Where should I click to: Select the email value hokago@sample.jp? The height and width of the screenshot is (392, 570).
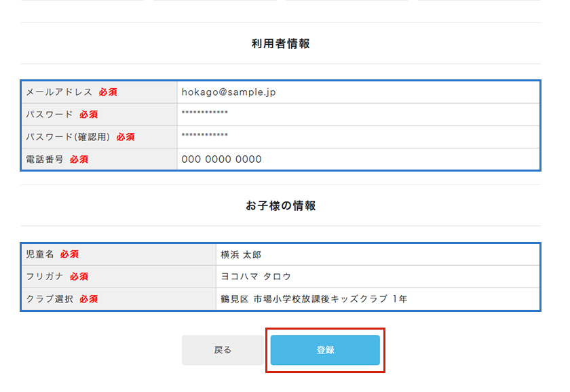[229, 92]
